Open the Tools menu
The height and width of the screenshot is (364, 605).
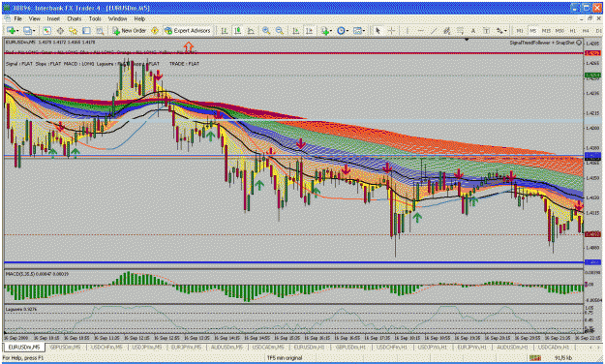[x=95, y=18]
